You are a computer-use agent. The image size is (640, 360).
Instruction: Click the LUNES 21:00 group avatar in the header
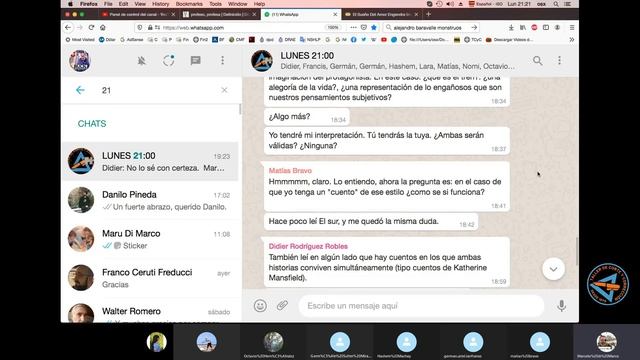click(x=262, y=60)
